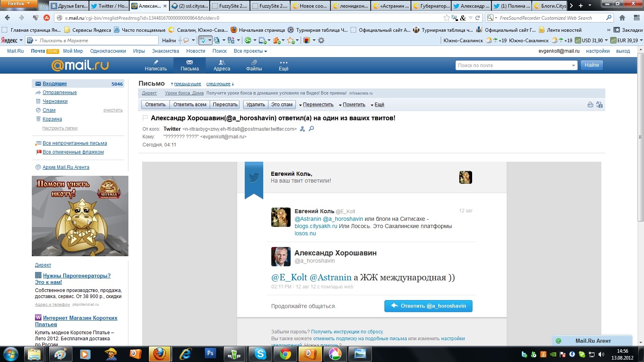The image size is (644, 362).
Task: Delete the letter with Удалить
Action: pos(256,105)
